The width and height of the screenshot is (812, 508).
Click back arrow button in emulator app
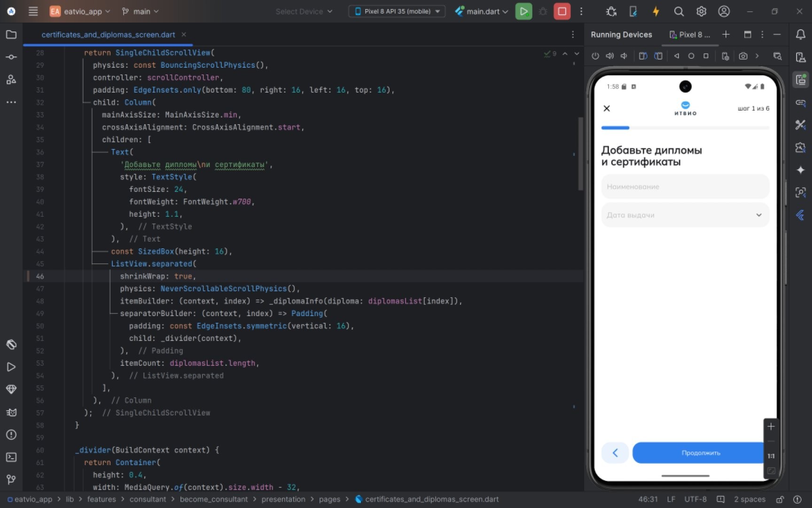[615, 452]
